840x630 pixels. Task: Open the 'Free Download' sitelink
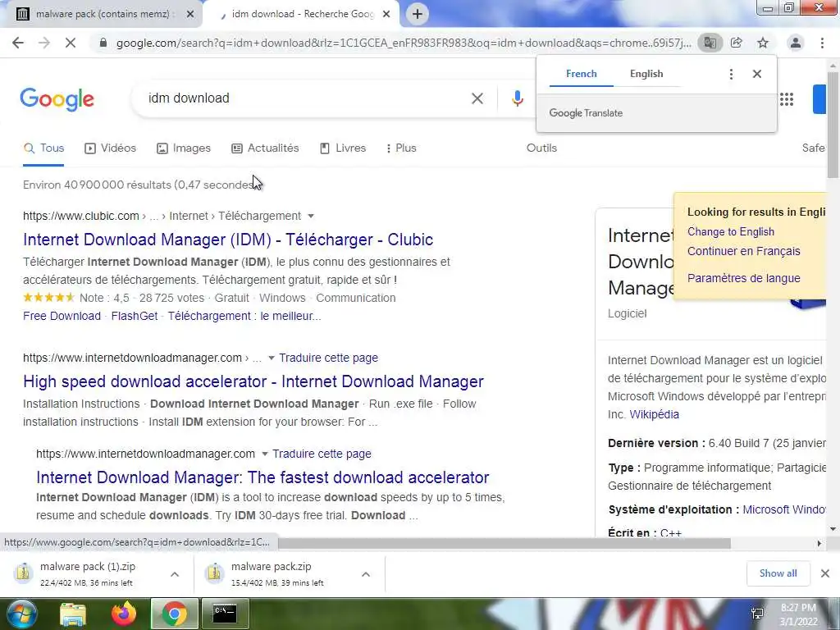62,316
